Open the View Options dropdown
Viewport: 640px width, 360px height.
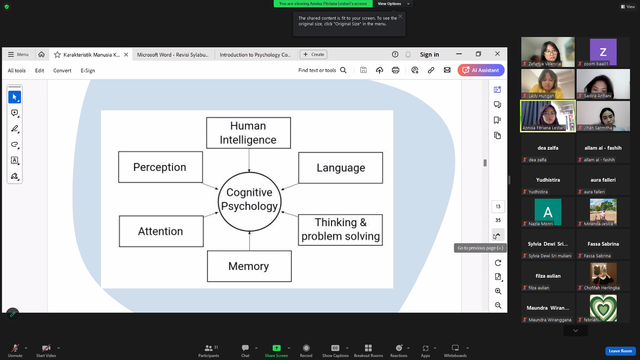pyautogui.click(x=393, y=4)
